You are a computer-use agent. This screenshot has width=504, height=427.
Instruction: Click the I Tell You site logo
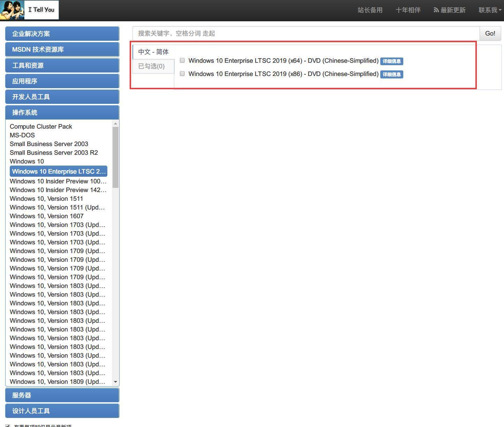29,10
